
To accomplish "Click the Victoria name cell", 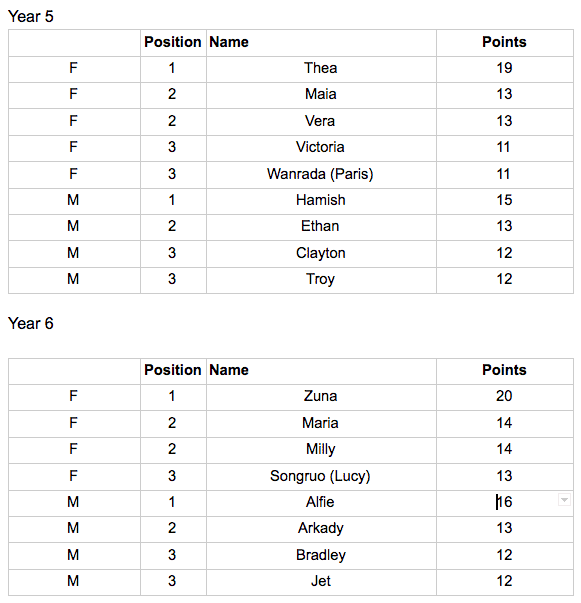I will coord(321,148).
